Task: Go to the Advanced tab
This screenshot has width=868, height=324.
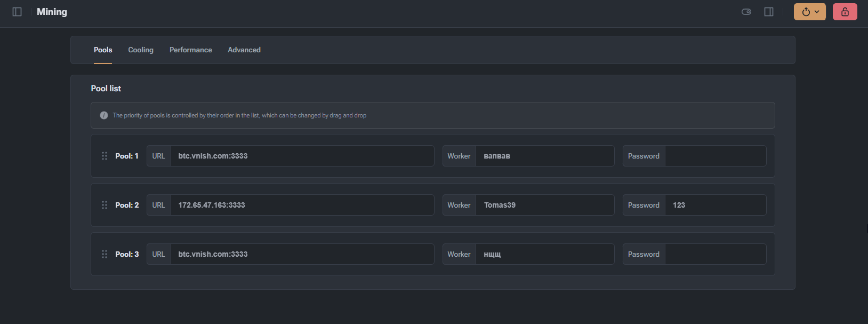Action: (x=244, y=50)
